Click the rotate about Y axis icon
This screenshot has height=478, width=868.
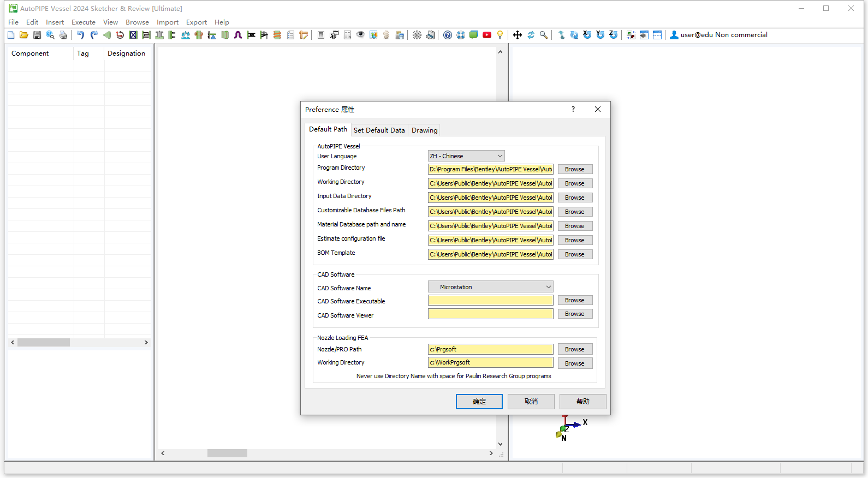pyautogui.click(x=601, y=35)
